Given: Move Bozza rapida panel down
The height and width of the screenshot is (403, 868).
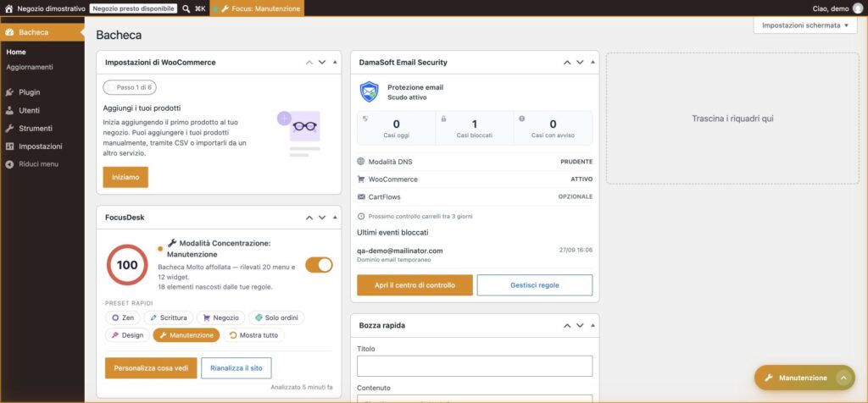Looking at the screenshot, I should (580, 326).
